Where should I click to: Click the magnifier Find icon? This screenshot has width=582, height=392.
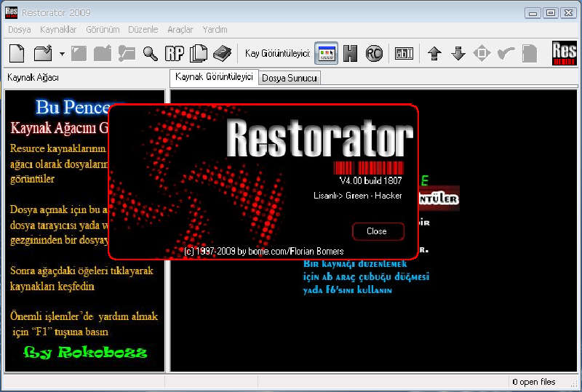pyautogui.click(x=151, y=53)
